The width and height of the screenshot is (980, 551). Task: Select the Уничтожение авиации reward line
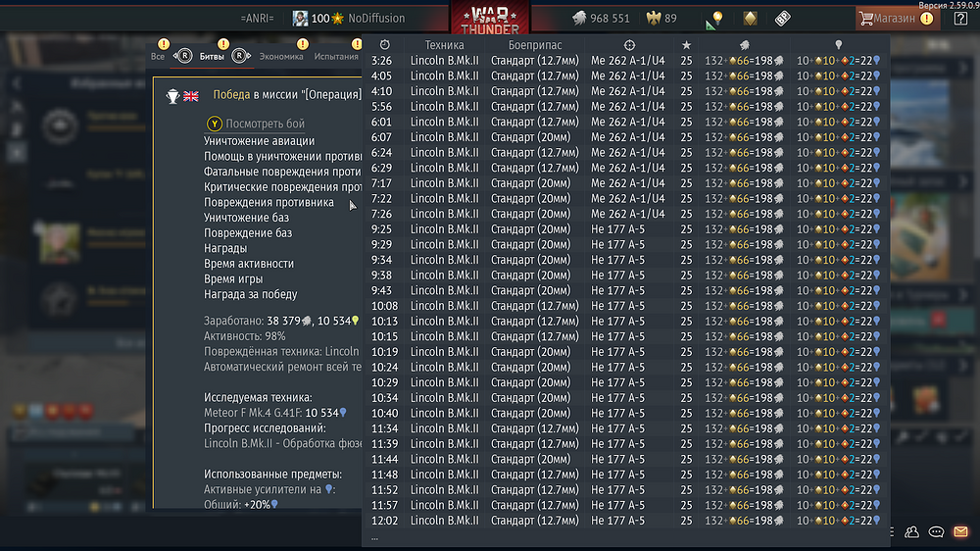point(260,141)
